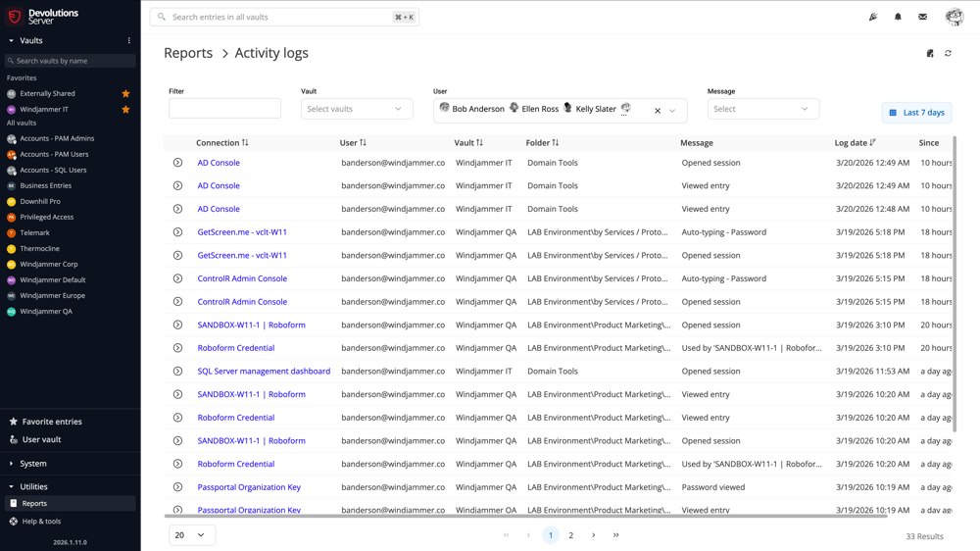The image size is (980, 551).
Task: Sort by the Vault column
Action: (468, 142)
